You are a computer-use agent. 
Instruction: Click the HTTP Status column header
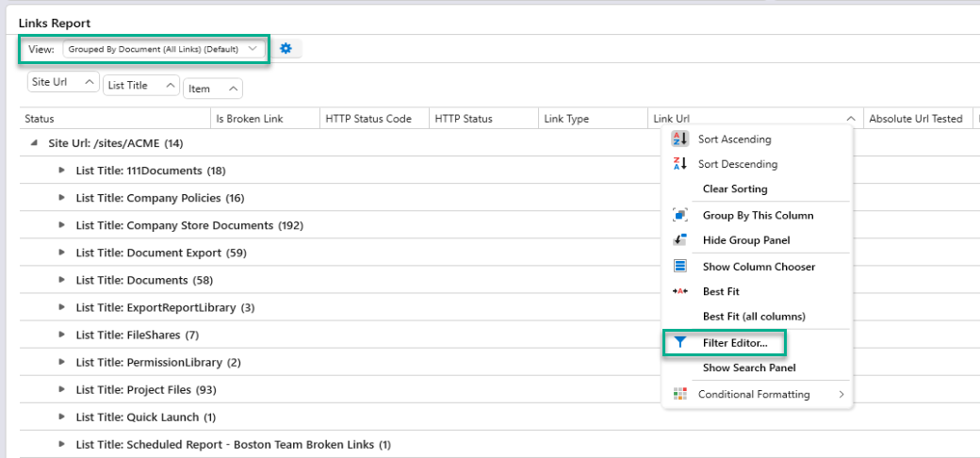483,119
